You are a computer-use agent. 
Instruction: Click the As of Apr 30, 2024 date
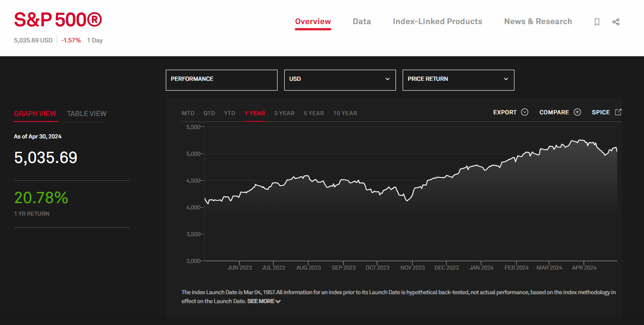tap(38, 137)
